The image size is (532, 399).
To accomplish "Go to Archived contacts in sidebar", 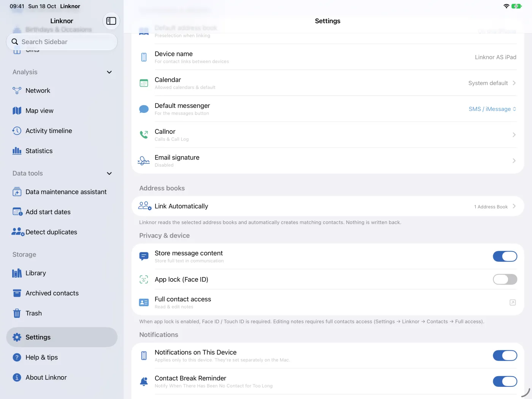I will (x=62, y=293).
